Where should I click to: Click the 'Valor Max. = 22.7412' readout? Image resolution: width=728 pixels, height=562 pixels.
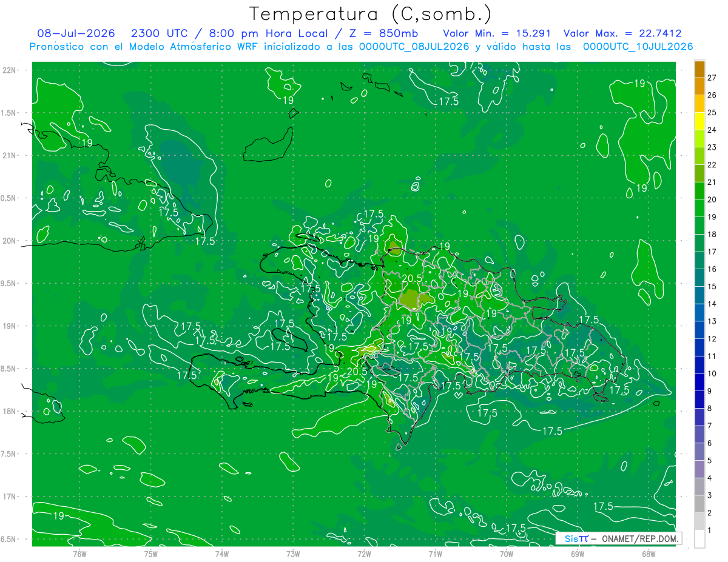coord(622,33)
